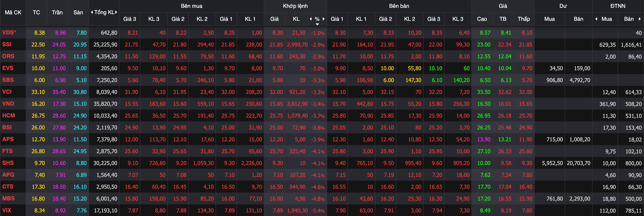
Task: Click SBS surplus buy 906,80
Action: 555,80
